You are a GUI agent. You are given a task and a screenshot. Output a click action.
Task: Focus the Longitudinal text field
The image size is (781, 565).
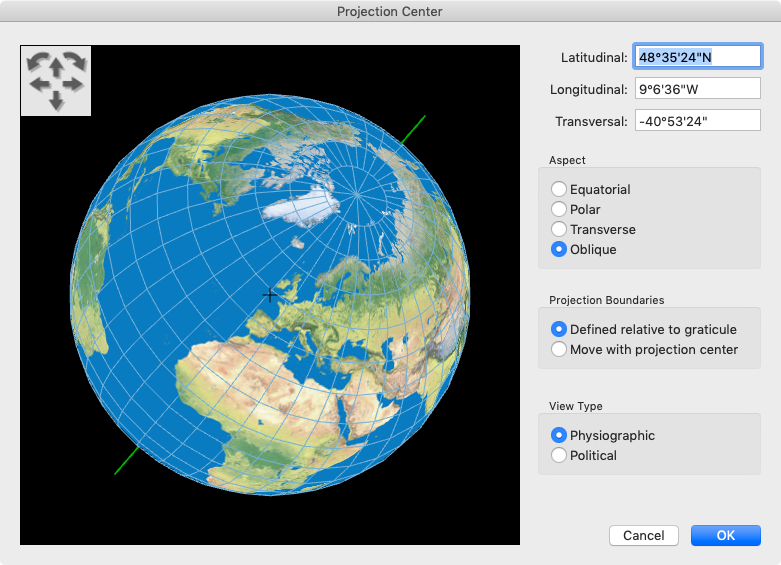[697, 89]
